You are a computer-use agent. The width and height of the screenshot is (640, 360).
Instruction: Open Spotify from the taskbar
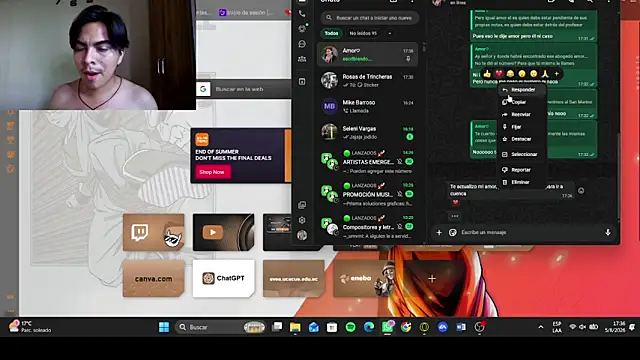(x=350, y=327)
